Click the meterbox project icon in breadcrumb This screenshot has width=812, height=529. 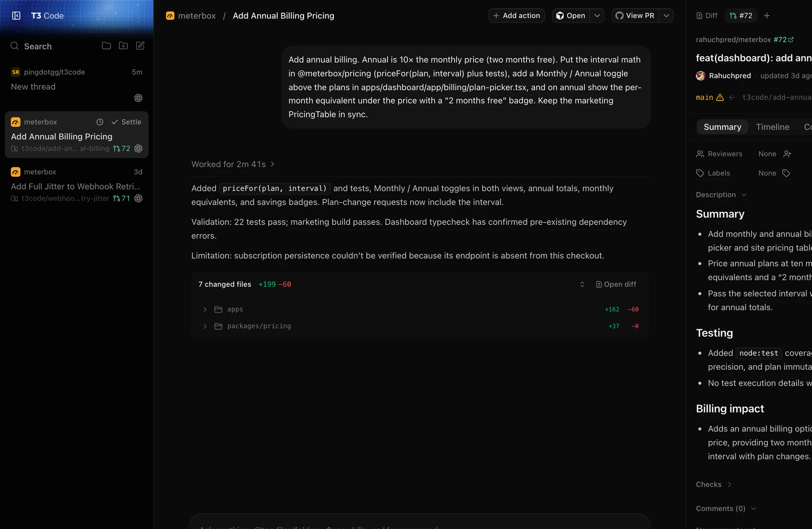click(x=170, y=16)
